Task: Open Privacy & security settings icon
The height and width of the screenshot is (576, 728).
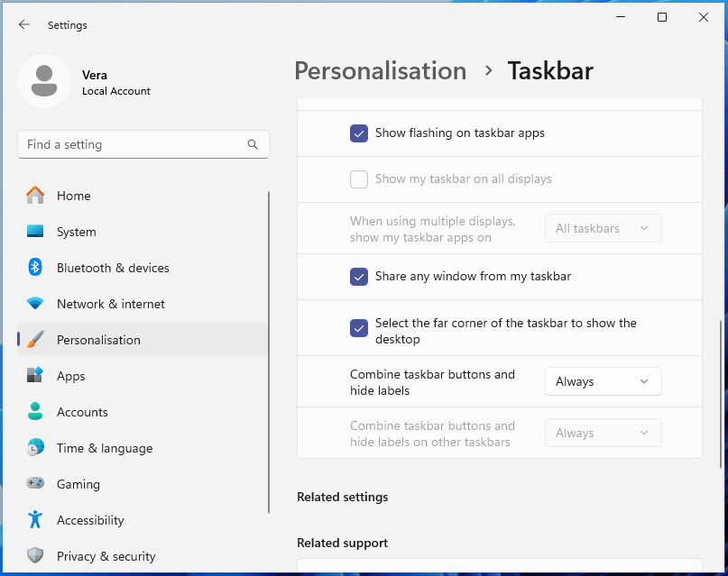Action: click(35, 556)
